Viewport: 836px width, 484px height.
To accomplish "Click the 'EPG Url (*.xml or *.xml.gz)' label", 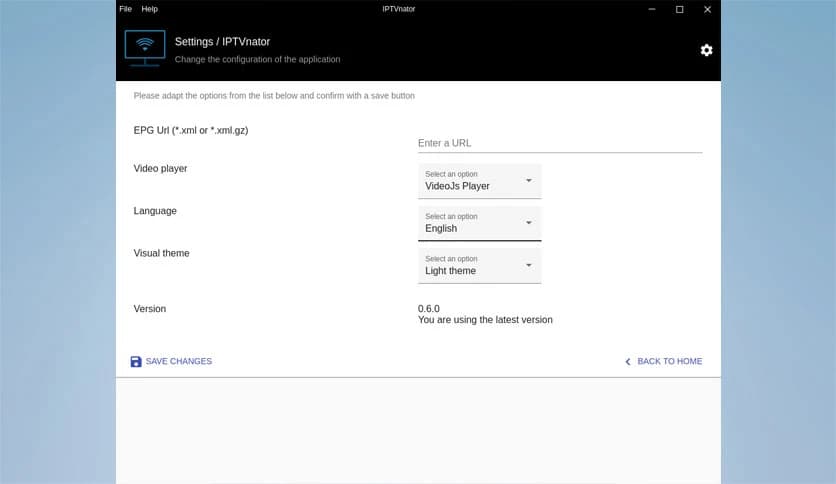I will point(191,131).
